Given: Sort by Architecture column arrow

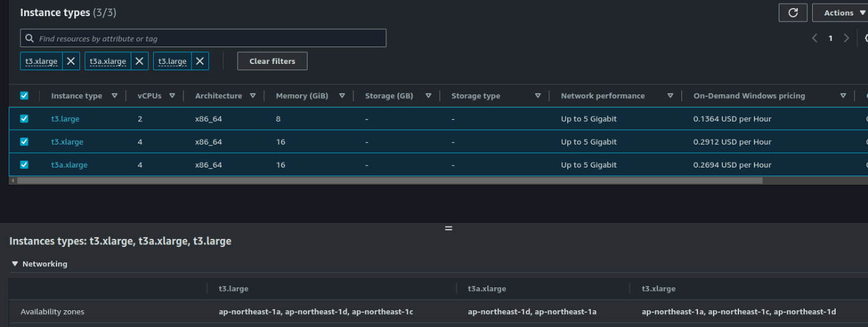Looking at the screenshot, I should click(x=252, y=96).
